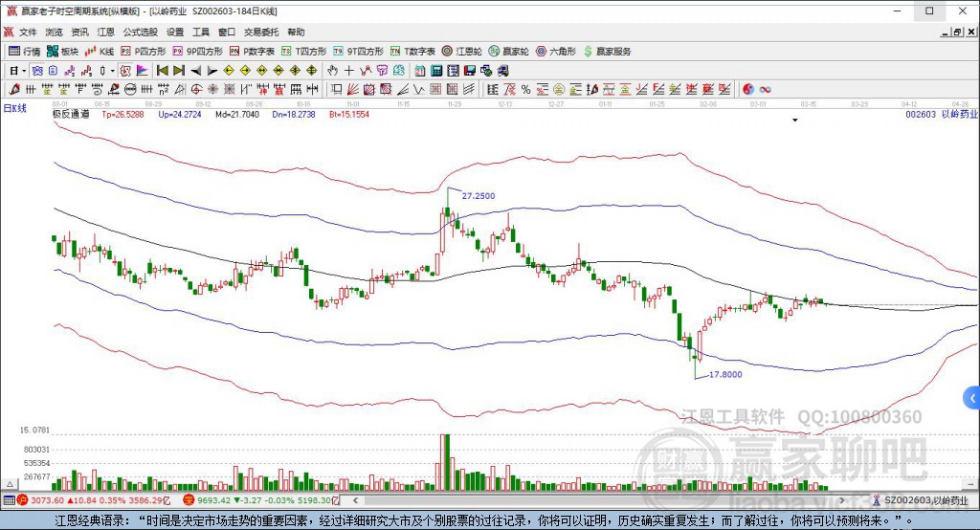The image size is (980, 530).
Task: Open the 文件 menu
Action: tap(28, 32)
